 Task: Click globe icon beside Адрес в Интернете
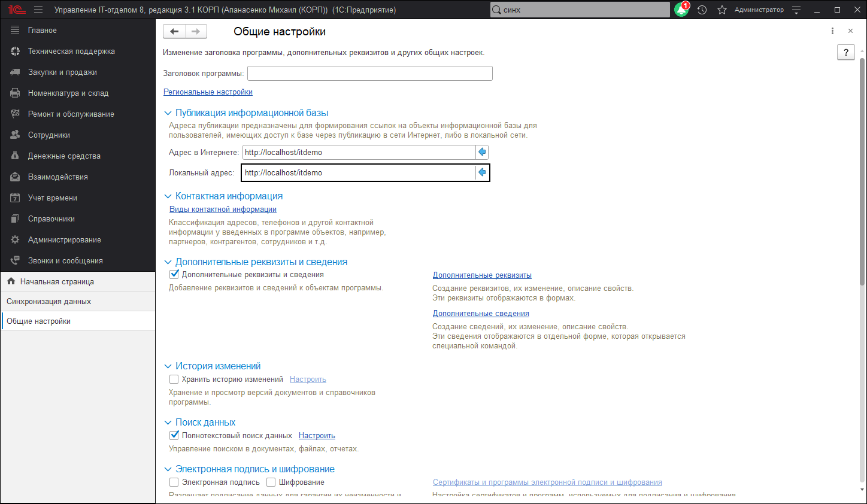[x=482, y=152]
